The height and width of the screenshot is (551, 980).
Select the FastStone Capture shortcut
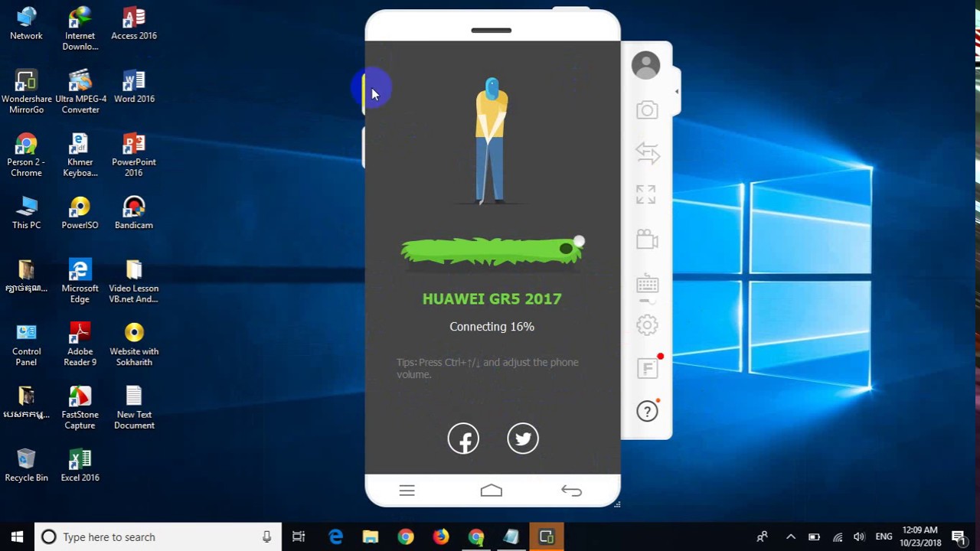click(80, 408)
